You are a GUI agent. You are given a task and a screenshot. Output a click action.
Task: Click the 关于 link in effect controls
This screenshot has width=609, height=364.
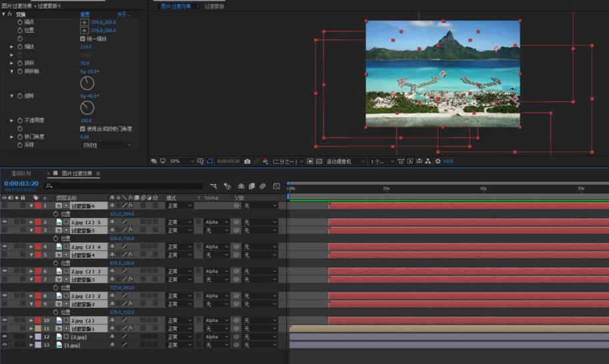coord(123,14)
